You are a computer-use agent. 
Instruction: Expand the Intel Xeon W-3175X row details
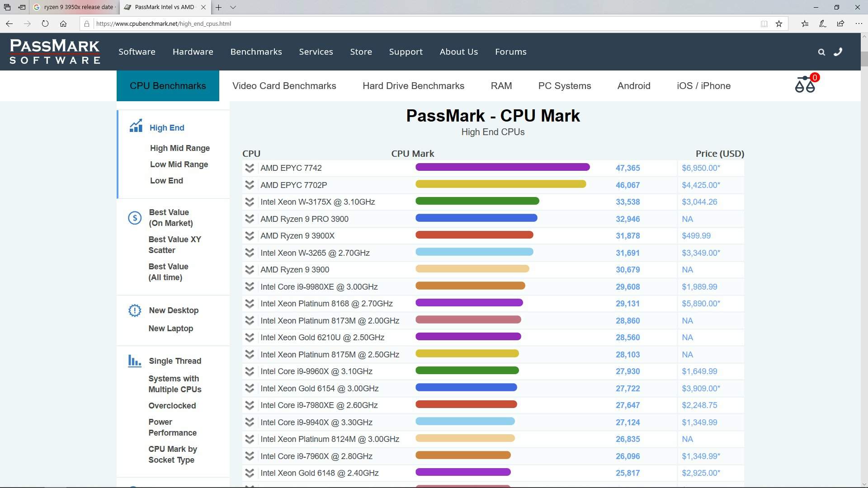point(249,202)
